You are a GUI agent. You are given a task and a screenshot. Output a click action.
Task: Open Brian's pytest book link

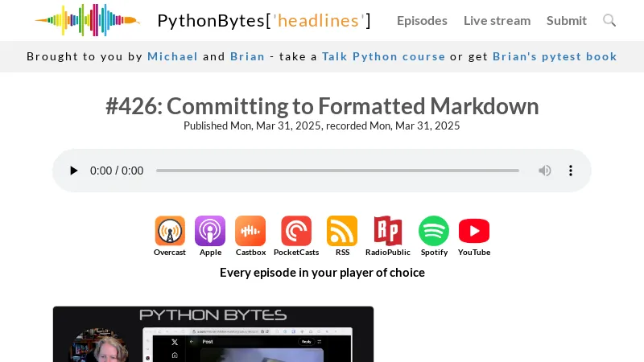coord(555,56)
